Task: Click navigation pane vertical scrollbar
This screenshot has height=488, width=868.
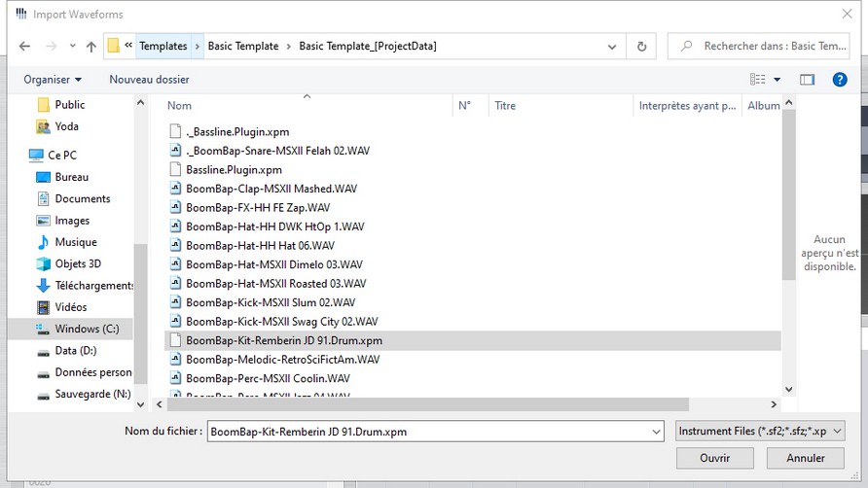Action: 140,314
